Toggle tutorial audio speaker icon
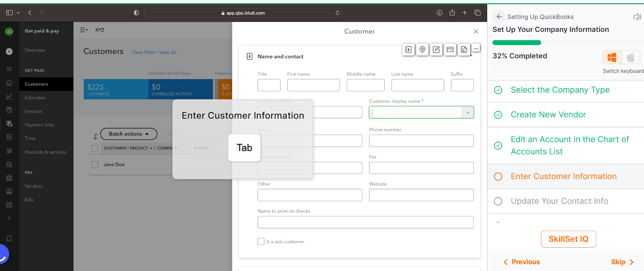Screen dimensions: 644x271 point(637,17)
